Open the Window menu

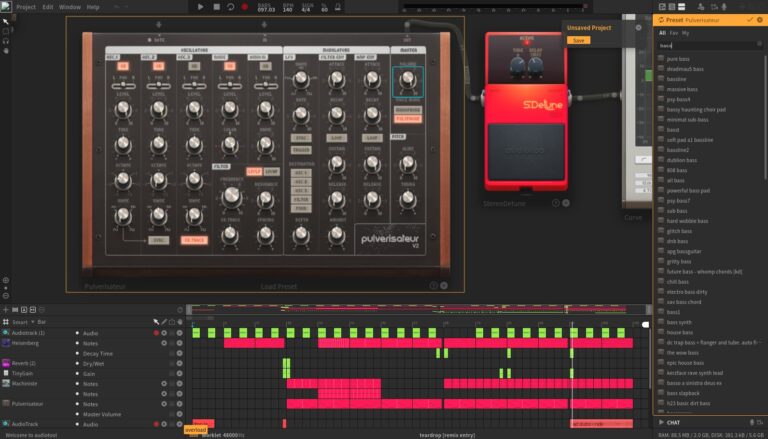pyautogui.click(x=70, y=7)
